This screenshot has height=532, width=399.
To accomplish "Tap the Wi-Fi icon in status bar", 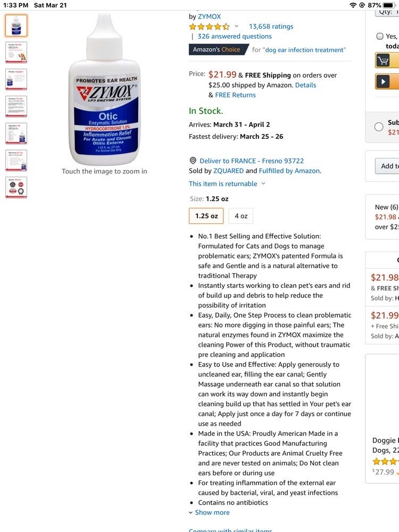I will coord(353,5).
